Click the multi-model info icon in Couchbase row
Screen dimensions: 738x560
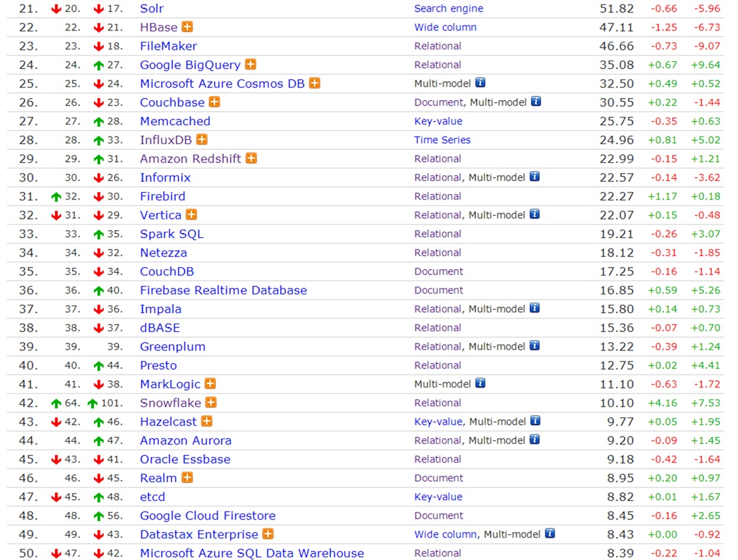click(x=536, y=102)
